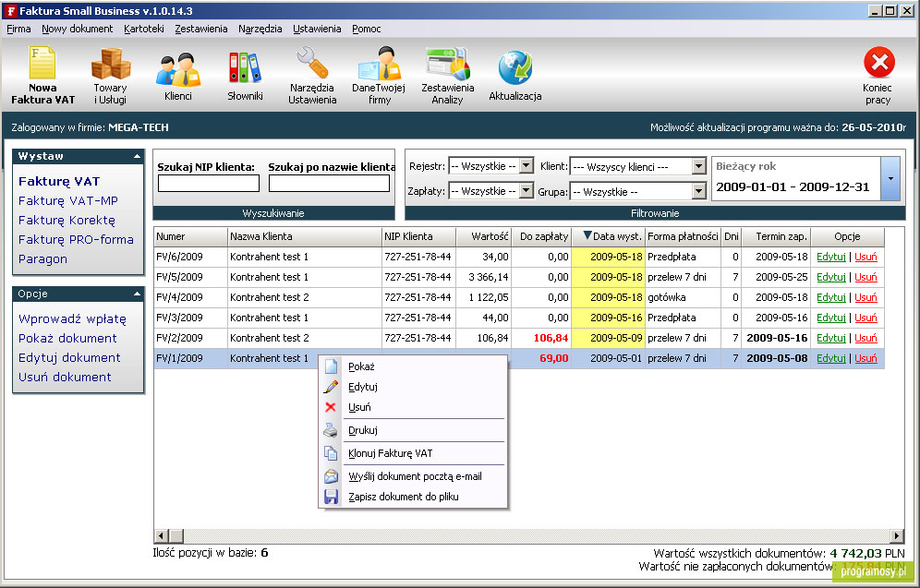The image size is (920, 588).
Task: Sort by Data wyst. column header
Action: click(608, 236)
